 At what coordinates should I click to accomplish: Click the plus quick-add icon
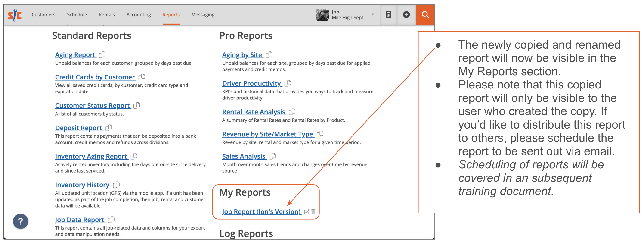pos(406,15)
